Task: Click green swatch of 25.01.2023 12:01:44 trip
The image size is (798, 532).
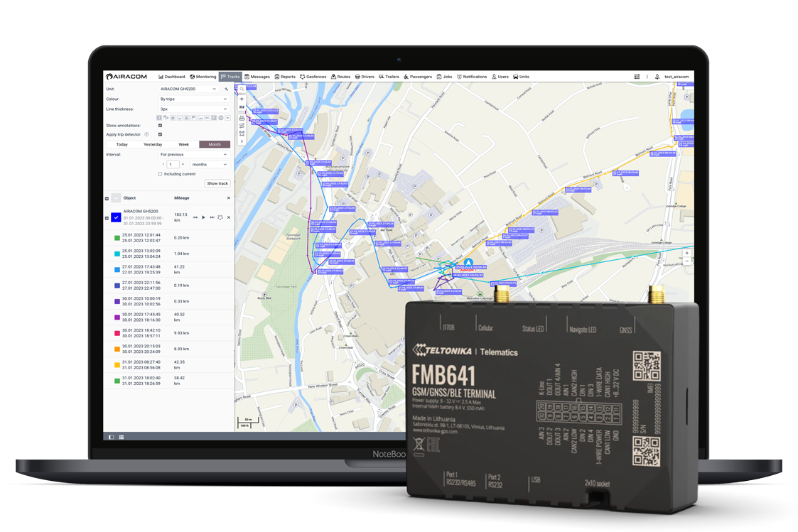Action: tap(117, 237)
